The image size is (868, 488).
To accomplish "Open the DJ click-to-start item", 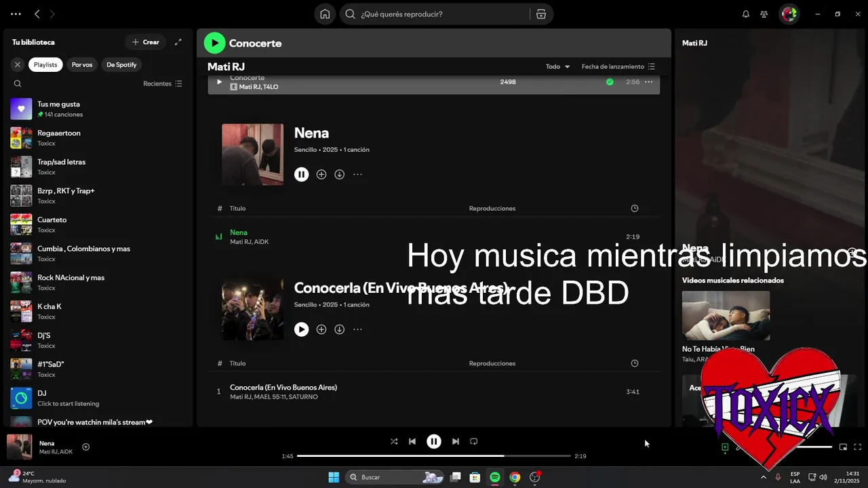I will pyautogui.click(x=98, y=398).
